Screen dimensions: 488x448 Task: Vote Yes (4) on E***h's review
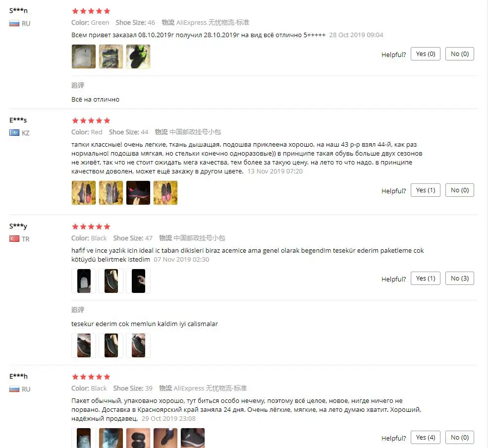click(426, 438)
